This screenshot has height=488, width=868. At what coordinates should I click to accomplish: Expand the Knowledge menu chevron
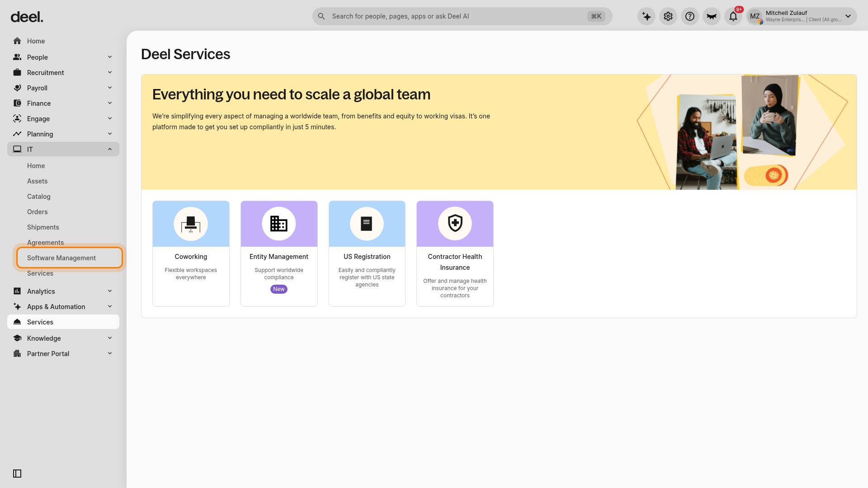pos(110,338)
